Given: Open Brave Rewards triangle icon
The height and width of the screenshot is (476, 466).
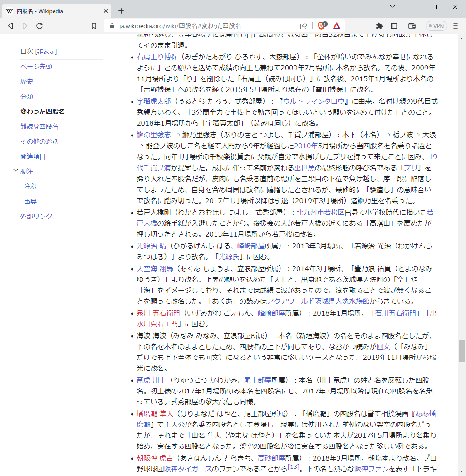Looking at the screenshot, I should 336,26.
